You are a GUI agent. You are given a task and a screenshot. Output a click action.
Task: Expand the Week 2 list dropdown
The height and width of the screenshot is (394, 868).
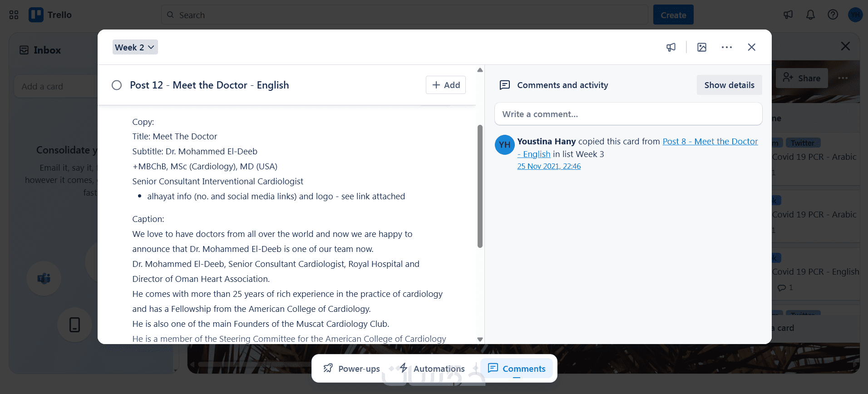135,47
